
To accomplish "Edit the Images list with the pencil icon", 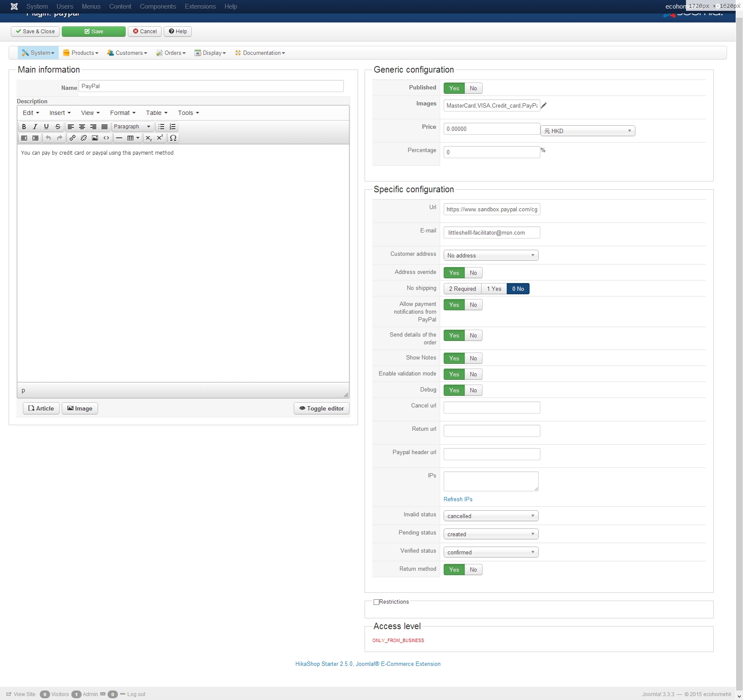I will pyautogui.click(x=544, y=105).
